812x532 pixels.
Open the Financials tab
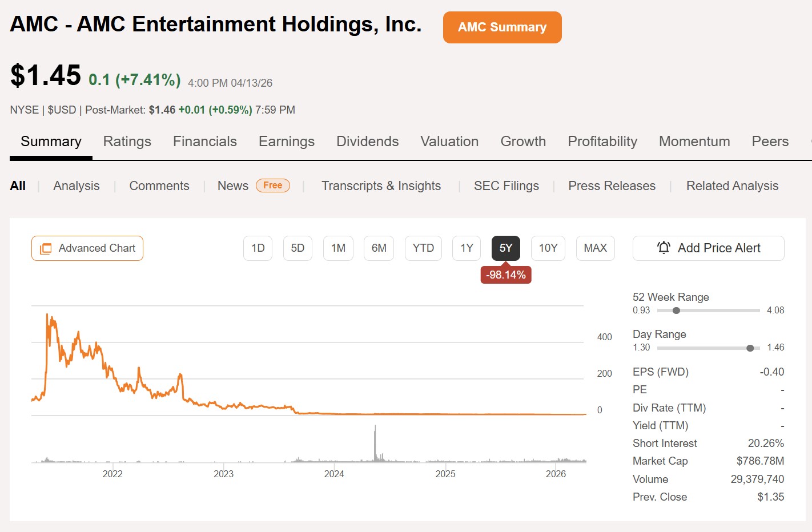click(x=204, y=142)
